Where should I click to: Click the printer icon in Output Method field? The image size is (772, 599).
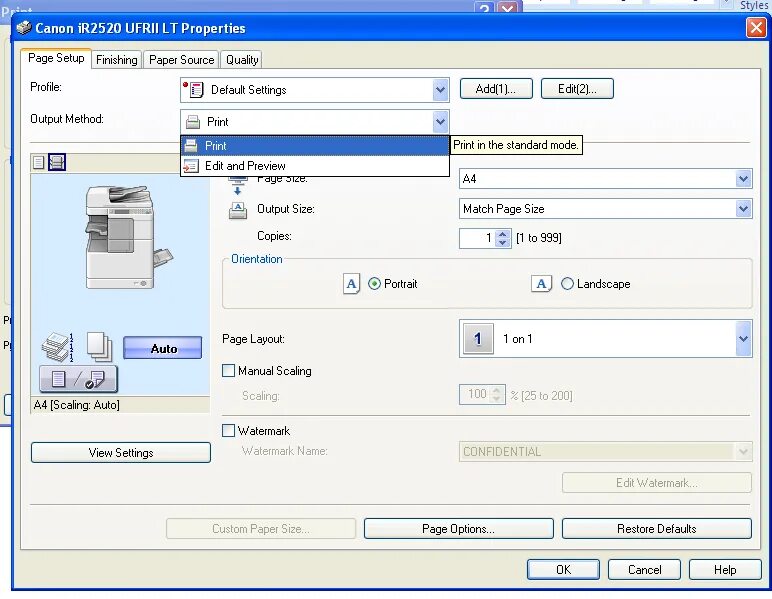pos(193,122)
